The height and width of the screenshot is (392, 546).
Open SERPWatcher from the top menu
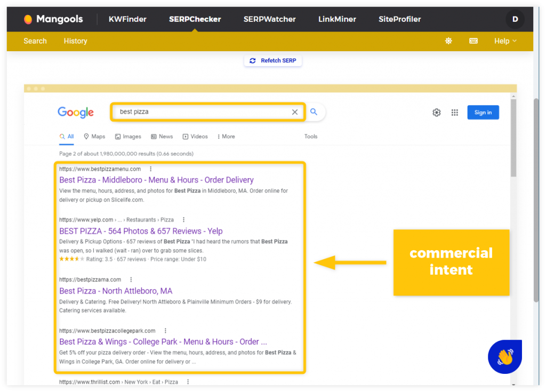point(269,19)
